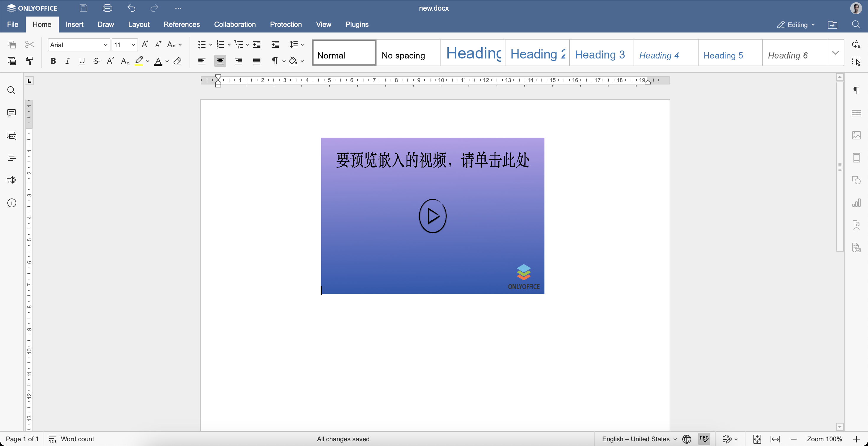Apply the yellow highlight color
The image size is (868, 446).
coord(139,61)
